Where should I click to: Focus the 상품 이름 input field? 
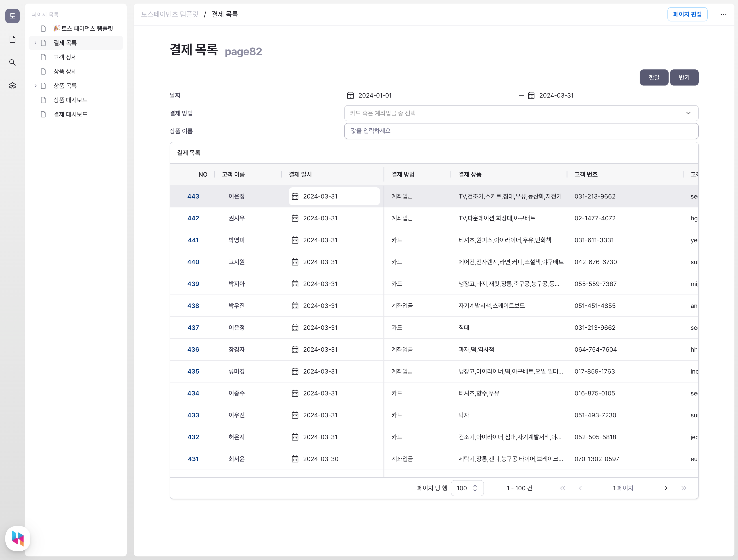(x=521, y=131)
